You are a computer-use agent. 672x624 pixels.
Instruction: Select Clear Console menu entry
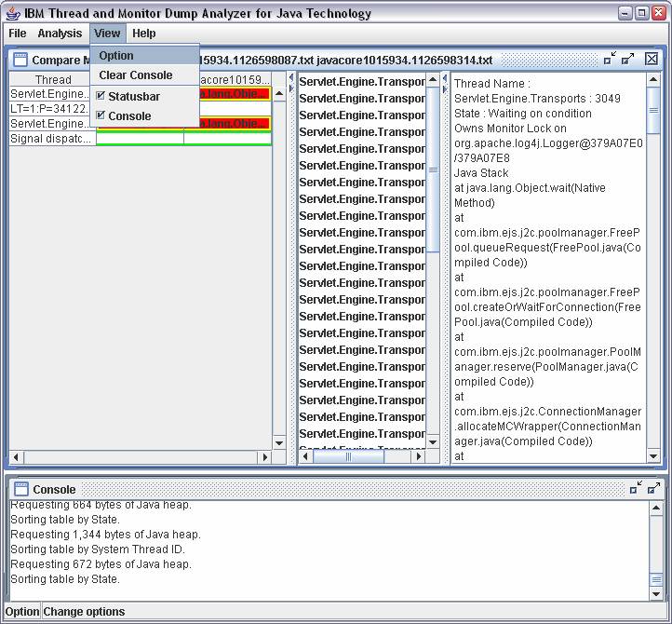click(x=144, y=75)
